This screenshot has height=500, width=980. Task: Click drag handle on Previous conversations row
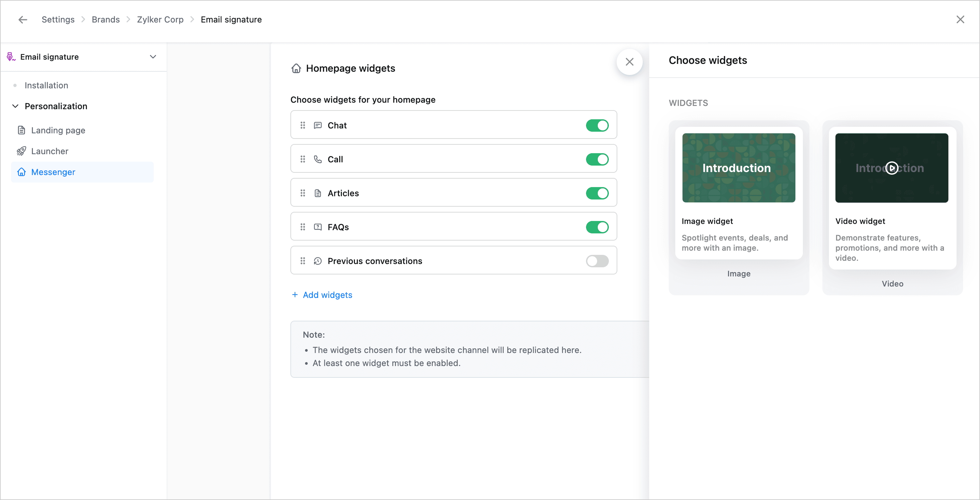pyautogui.click(x=302, y=261)
